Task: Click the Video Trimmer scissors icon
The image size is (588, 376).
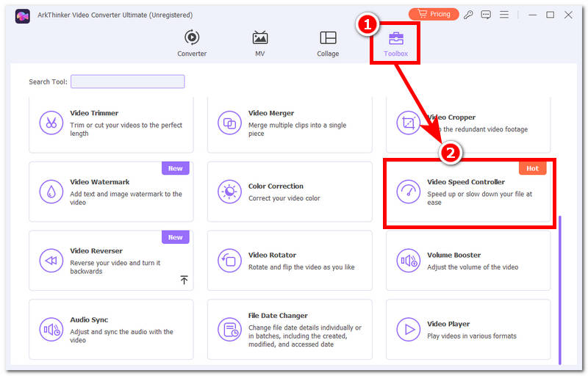Action: pos(51,123)
